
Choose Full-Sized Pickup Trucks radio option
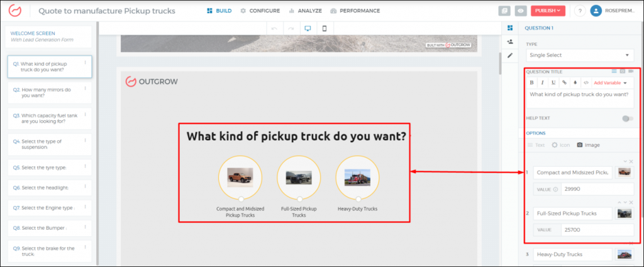click(x=299, y=199)
